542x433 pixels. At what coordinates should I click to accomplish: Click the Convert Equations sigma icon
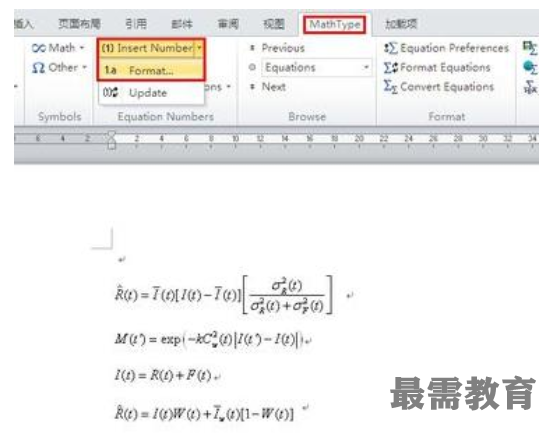pyautogui.click(x=391, y=87)
